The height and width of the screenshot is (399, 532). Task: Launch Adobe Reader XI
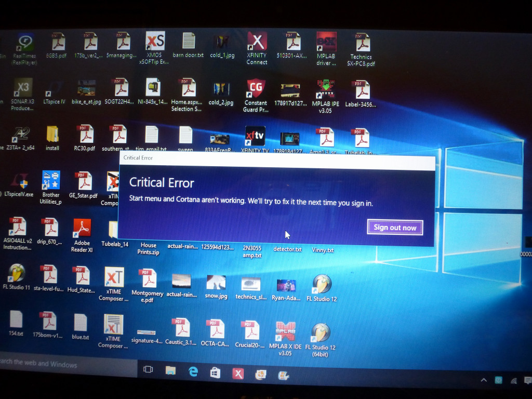pos(82,236)
